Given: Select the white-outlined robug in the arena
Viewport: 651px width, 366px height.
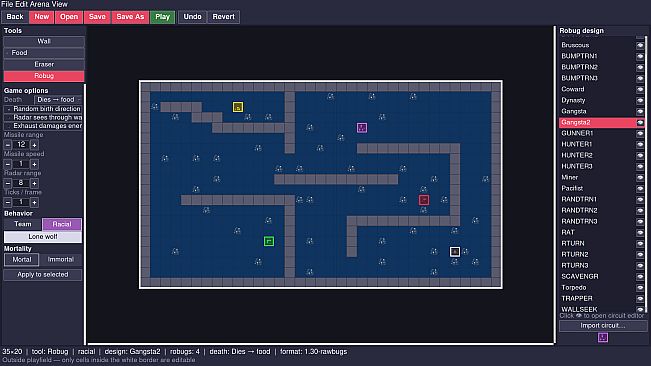Looking at the screenshot, I should pos(455,251).
